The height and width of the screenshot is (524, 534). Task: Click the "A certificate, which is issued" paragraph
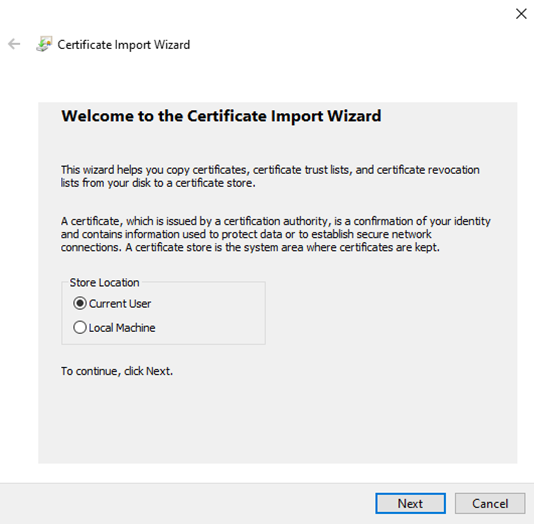[276, 234]
